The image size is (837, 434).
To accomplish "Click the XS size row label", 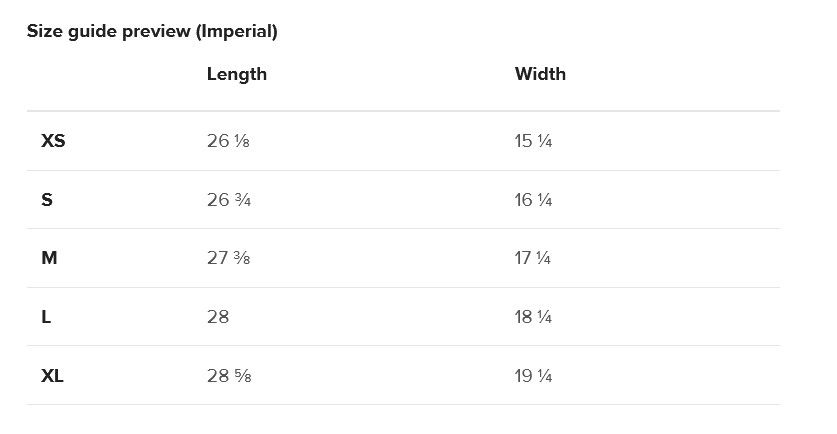I will [x=53, y=141].
